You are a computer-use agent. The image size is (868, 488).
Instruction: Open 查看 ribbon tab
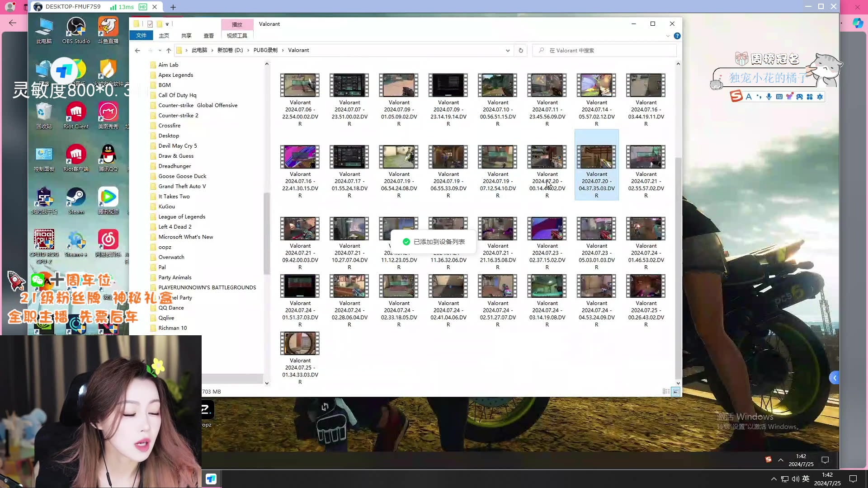click(208, 35)
